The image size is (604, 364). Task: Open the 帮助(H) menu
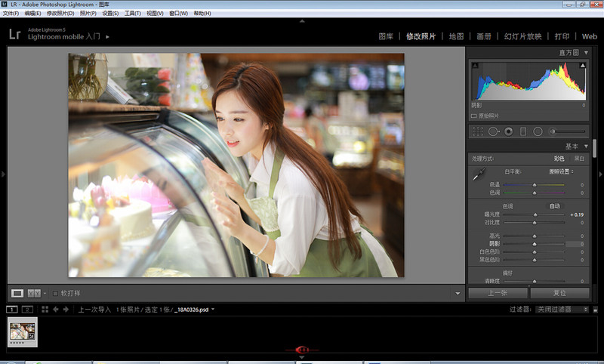[x=202, y=13]
